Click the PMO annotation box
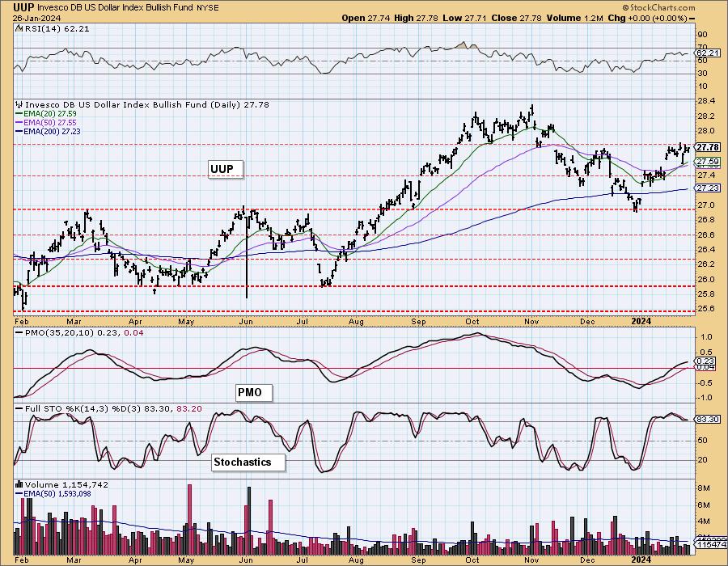 point(254,393)
